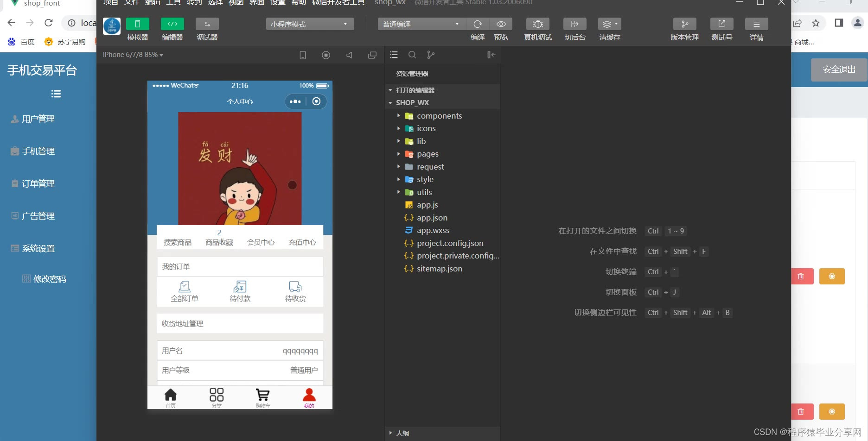Toggle the editor panel button

(172, 24)
